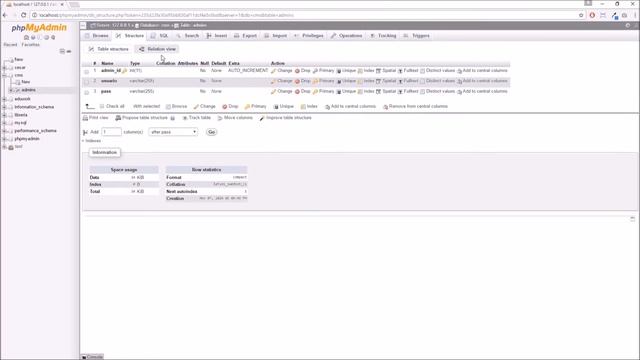This screenshot has height=360, width=640.
Task: Tick the Check all checkbox
Action: tap(102, 107)
